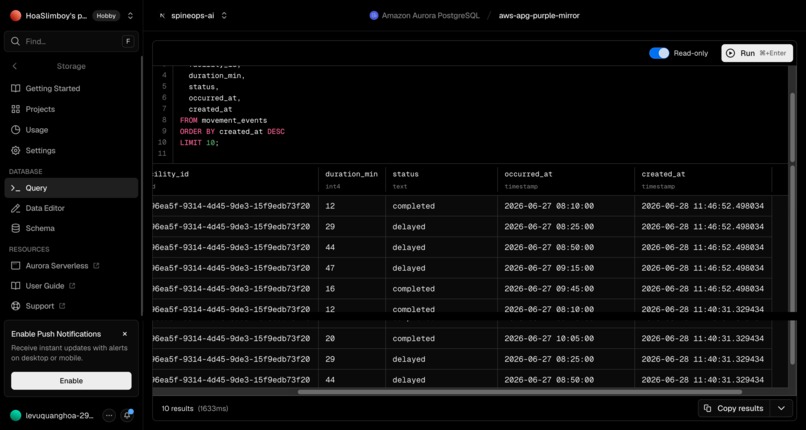Click Enable push notifications button
806x430 pixels.
pos(71,381)
